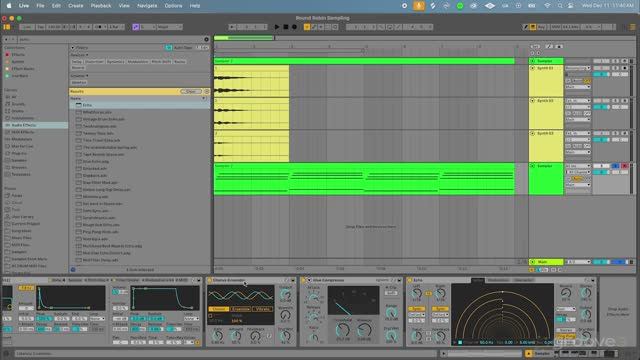The width and height of the screenshot is (640, 360).
Task: Toggle the orange automation arm button
Action: coord(307,27)
